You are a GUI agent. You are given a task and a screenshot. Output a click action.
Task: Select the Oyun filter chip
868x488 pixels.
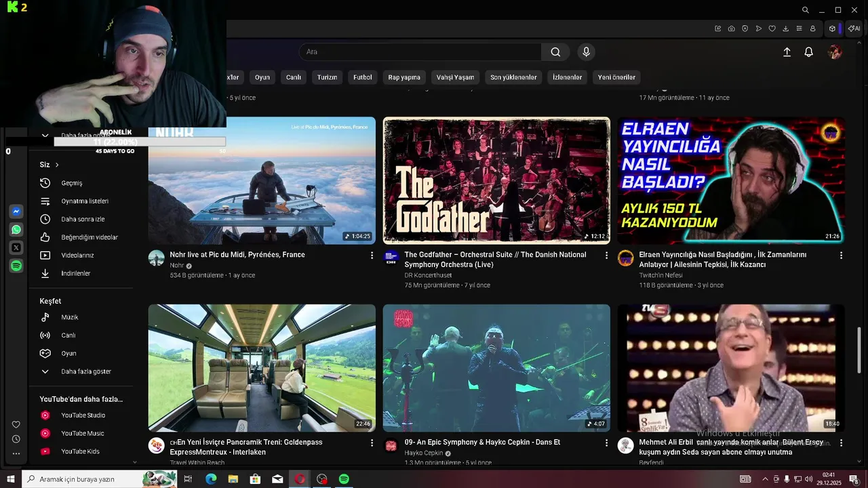262,77
